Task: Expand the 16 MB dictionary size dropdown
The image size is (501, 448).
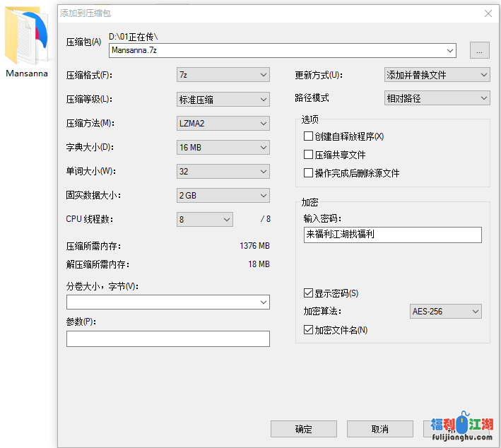Action: pos(223,148)
